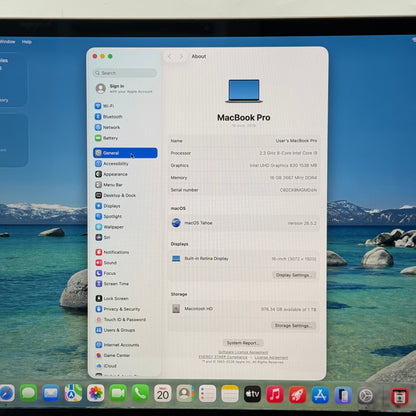Open Wi-Fi settings in sidebar
The height and width of the screenshot is (416, 416).
(125, 106)
